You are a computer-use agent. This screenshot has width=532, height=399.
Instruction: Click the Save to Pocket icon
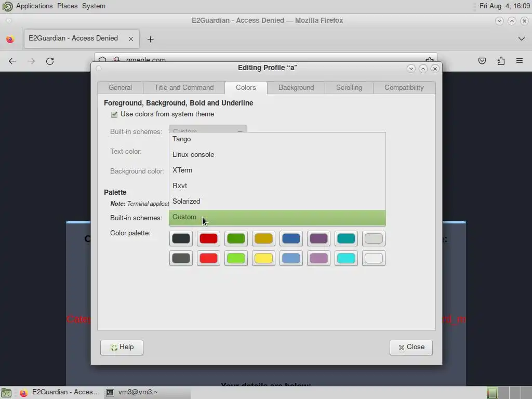tap(482, 61)
